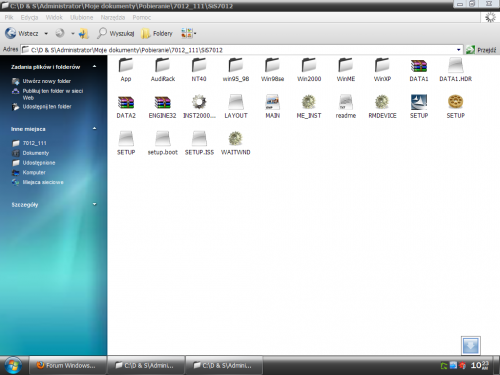The image size is (500, 375).
Task: Select the LAYOUT file
Action: coord(236,106)
